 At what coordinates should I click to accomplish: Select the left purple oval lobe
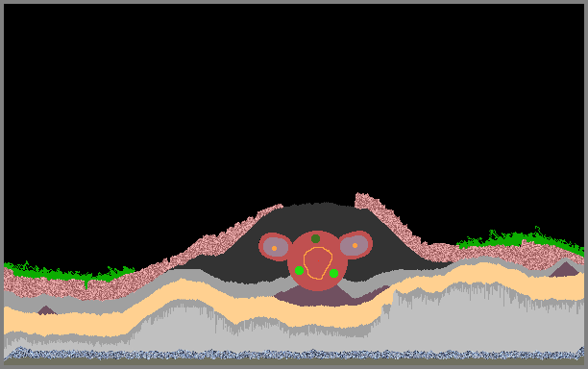pyautogui.click(x=276, y=247)
